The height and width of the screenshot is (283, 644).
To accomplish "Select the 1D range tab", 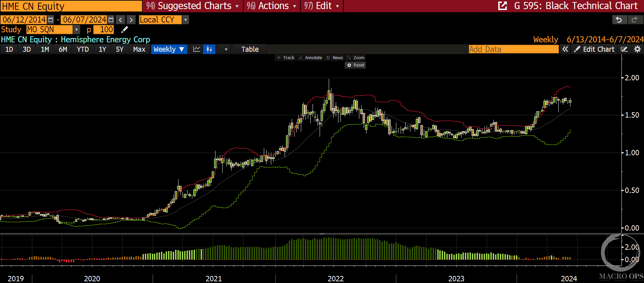I will point(9,49).
